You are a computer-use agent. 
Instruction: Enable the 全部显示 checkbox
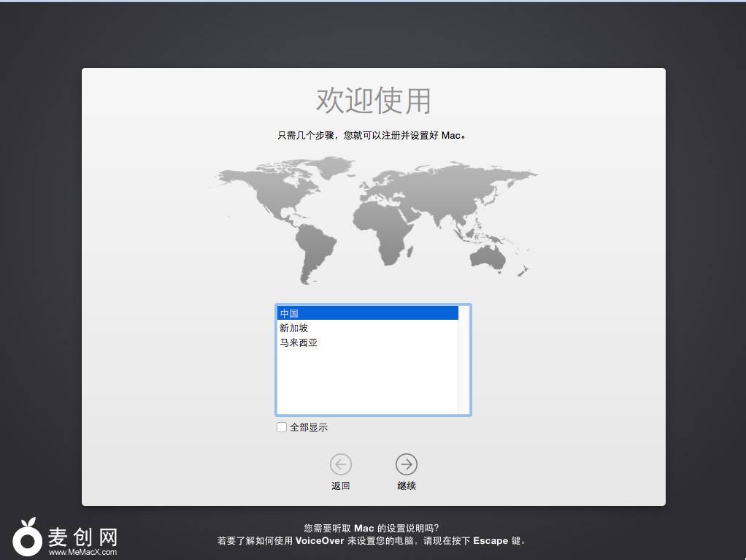tap(282, 427)
